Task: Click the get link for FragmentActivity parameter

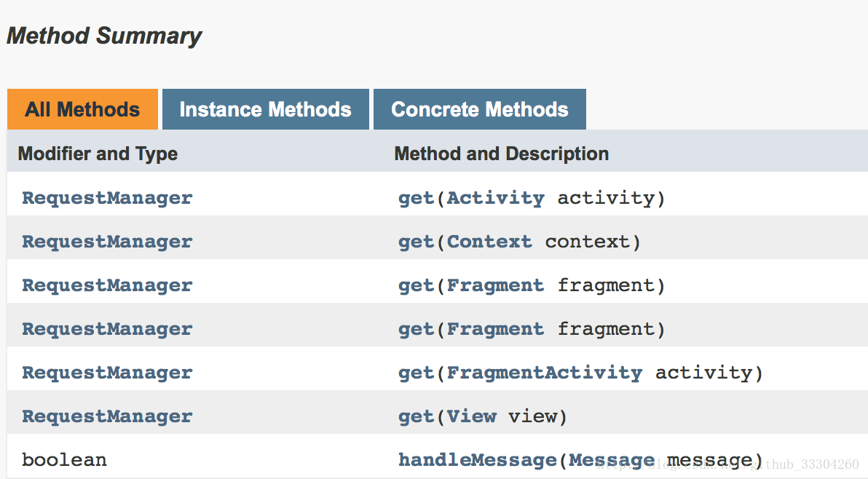Action: click(416, 373)
